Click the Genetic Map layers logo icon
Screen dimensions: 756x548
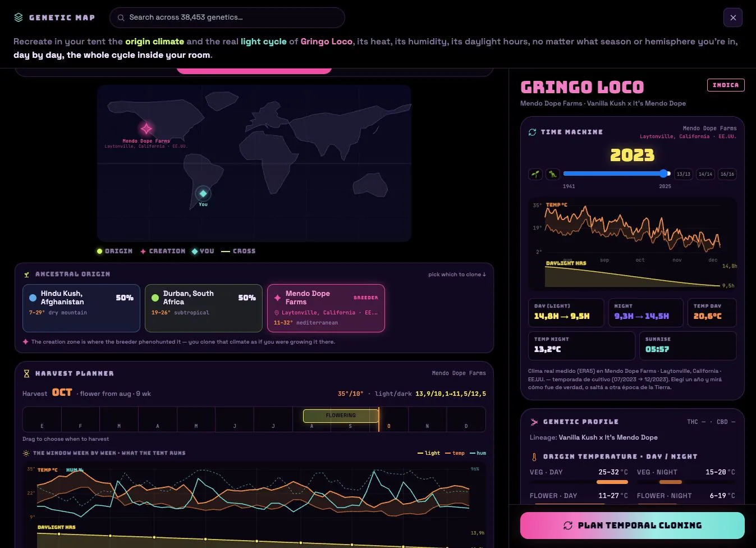coord(19,17)
